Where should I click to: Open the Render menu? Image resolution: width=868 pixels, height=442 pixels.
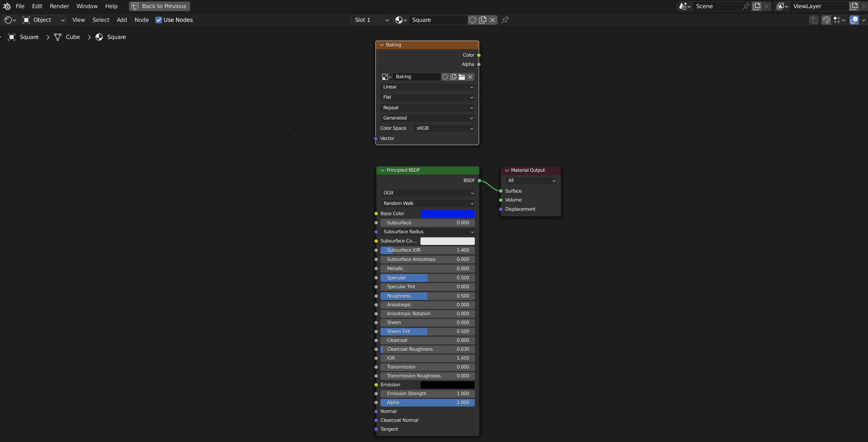[x=59, y=6]
